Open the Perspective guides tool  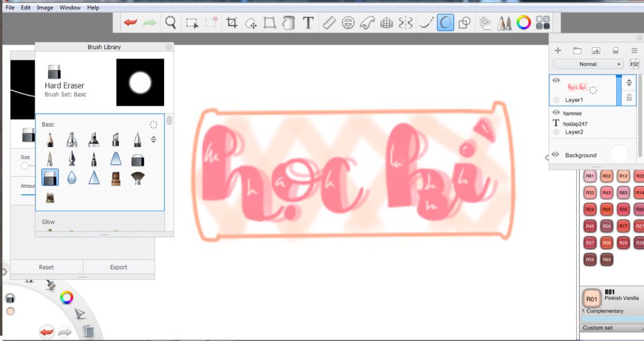(387, 23)
